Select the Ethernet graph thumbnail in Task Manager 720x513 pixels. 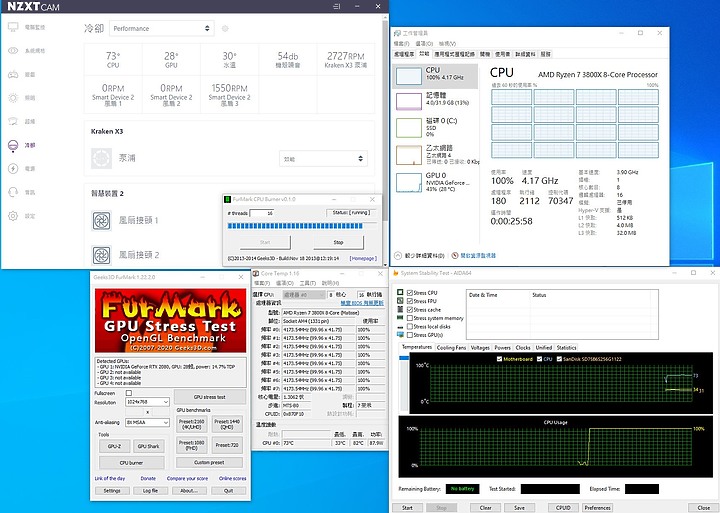[x=409, y=155]
